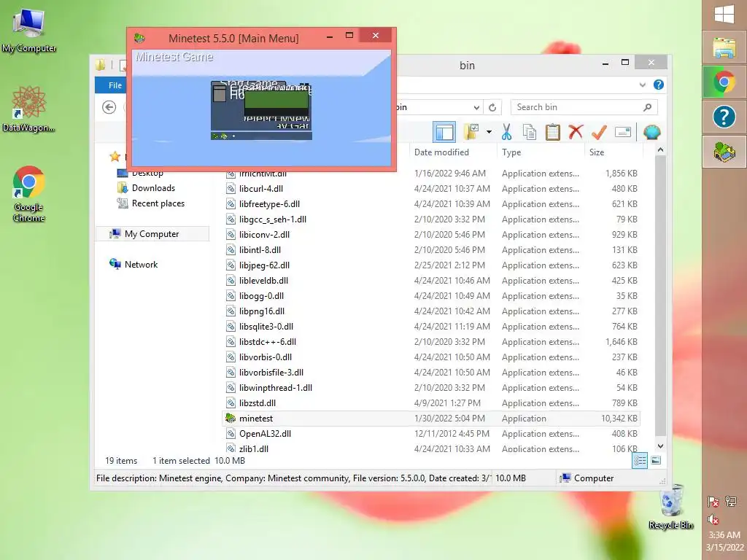Click the Classic Shell seashell icon

click(651, 132)
